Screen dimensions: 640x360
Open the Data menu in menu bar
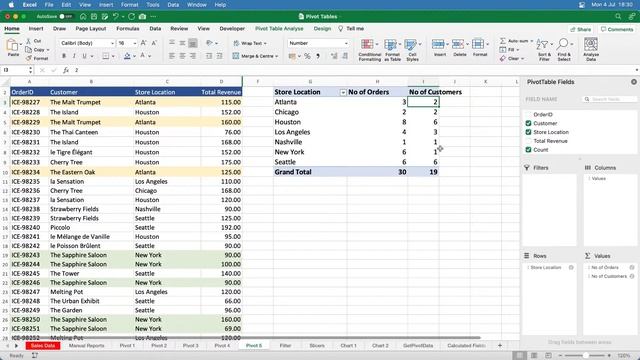coord(173,5)
